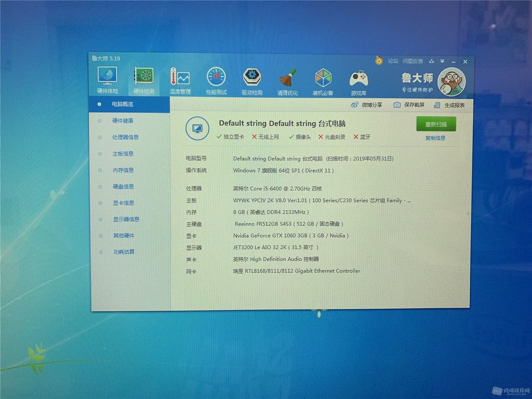The width and height of the screenshot is (532, 399).
Task: Click the 8 GB DDR4 memory value
Action: (x=271, y=212)
